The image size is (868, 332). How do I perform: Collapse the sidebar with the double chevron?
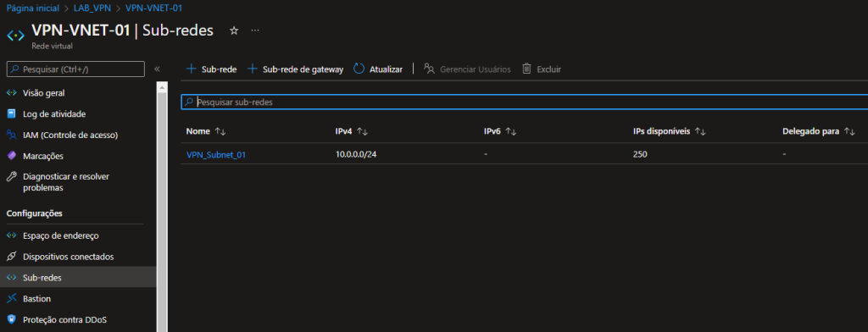pos(157,69)
